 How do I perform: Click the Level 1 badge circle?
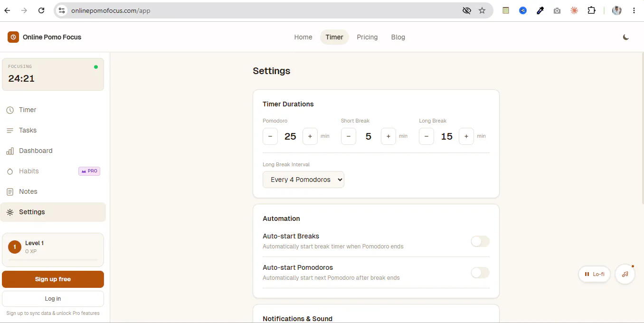click(15, 247)
